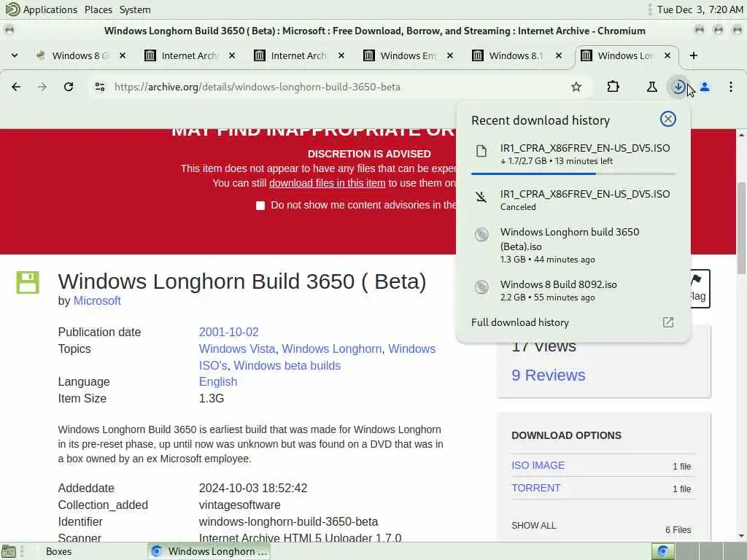Viewport: 747px width, 560px height.
Task: Open Windows Longhorn build 3650 (Beta).iso entry
Action: 573,245
